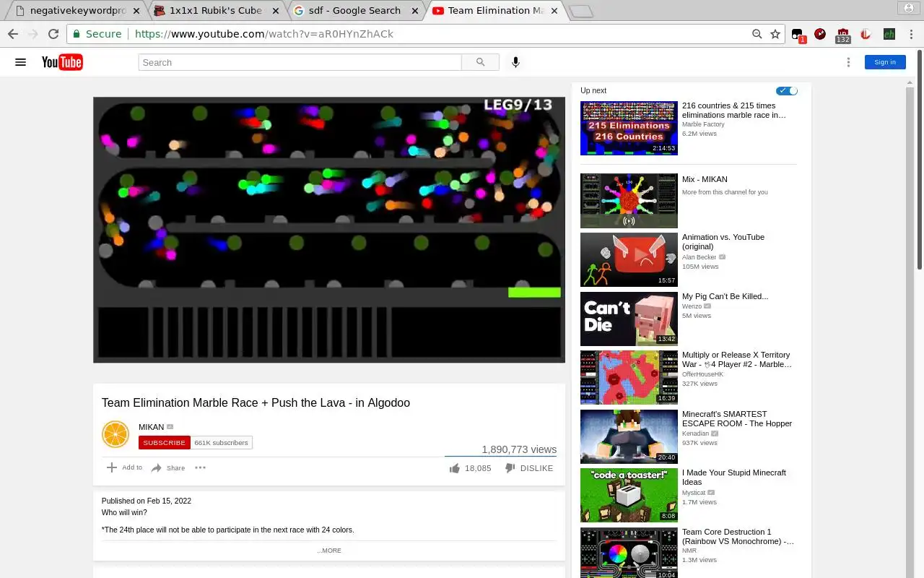Switch to sdf - Google Search tab
924x578 pixels.
[x=354, y=11]
